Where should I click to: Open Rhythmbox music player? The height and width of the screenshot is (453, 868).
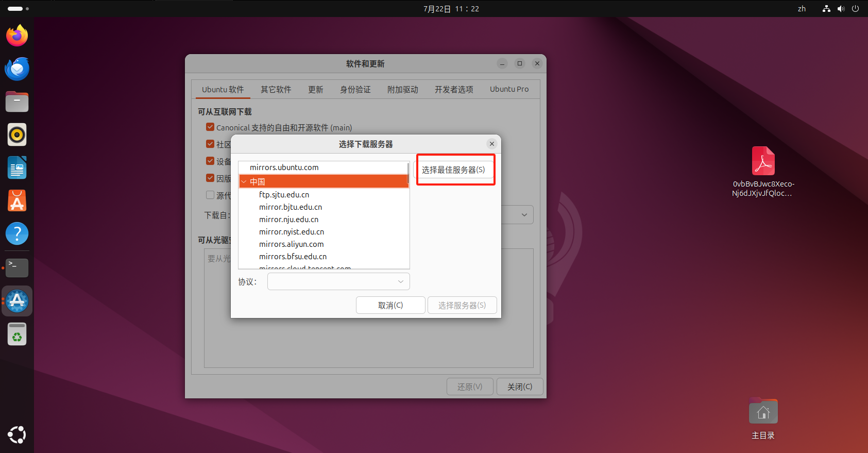pos(17,135)
